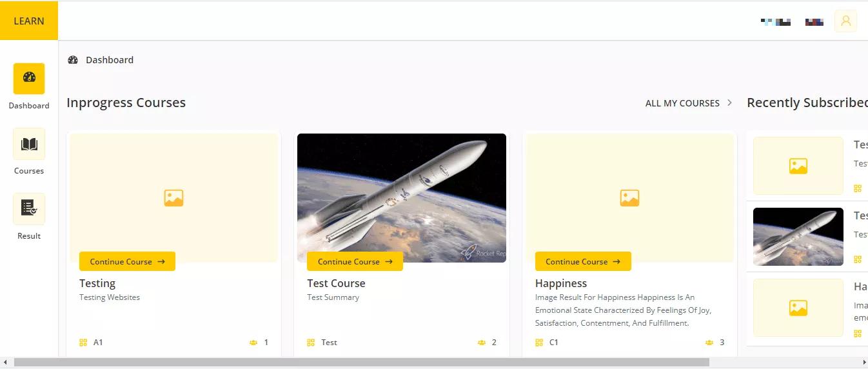Click the Testing card image placeholder icon
Screen dimensions: 868x369
[173, 198]
